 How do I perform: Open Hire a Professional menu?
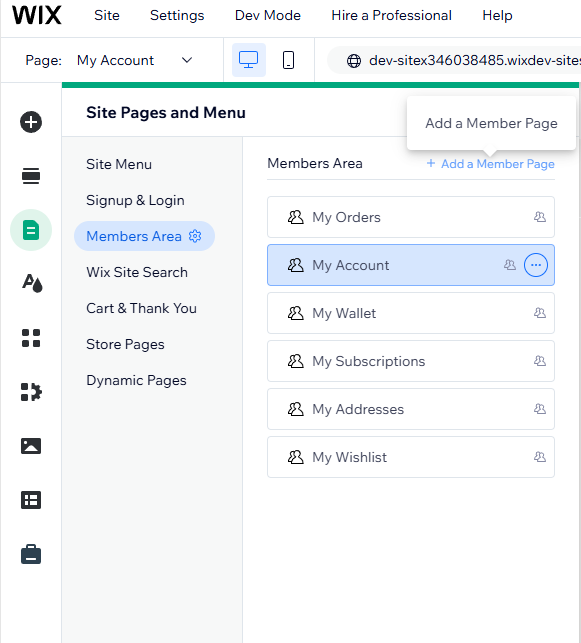point(391,16)
